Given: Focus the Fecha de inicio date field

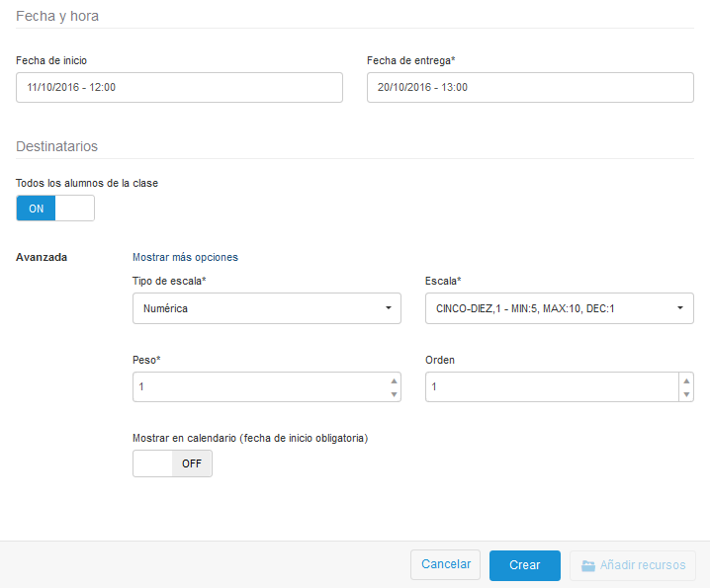Looking at the screenshot, I should coord(179,87).
